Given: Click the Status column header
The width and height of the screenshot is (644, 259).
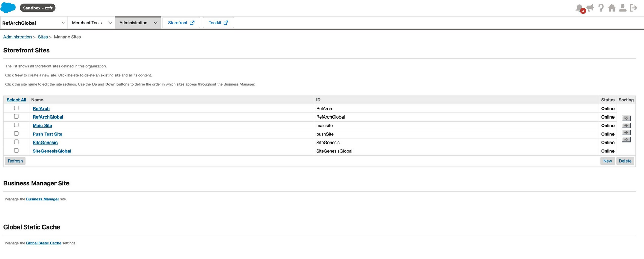Looking at the screenshot, I should pyautogui.click(x=608, y=100).
